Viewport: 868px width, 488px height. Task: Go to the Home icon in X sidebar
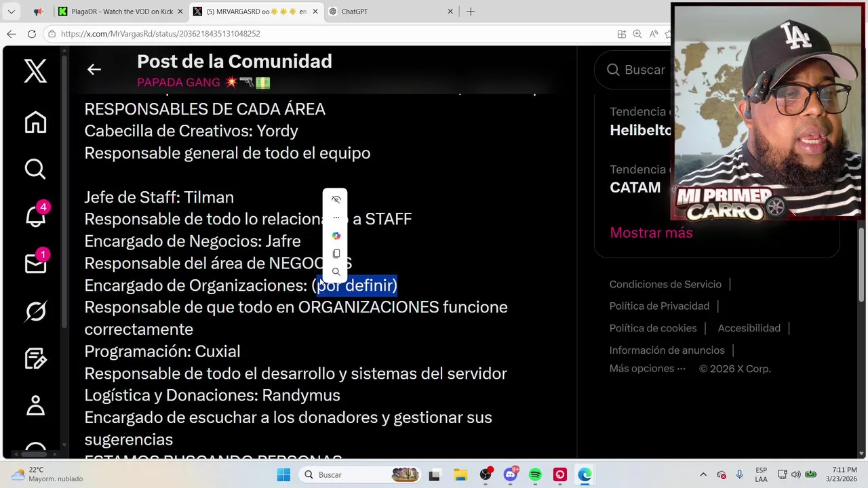(x=35, y=123)
